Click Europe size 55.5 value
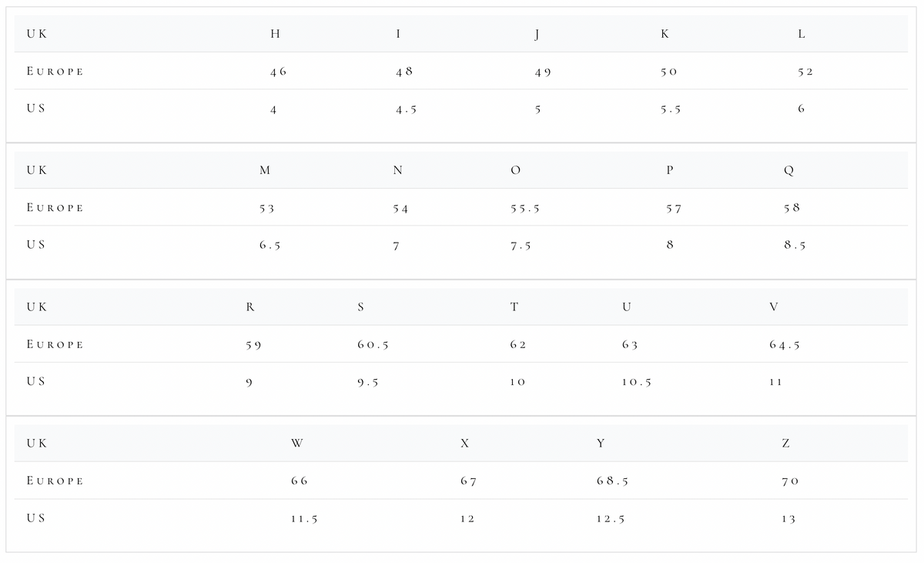The width and height of the screenshot is (924, 563). click(525, 208)
